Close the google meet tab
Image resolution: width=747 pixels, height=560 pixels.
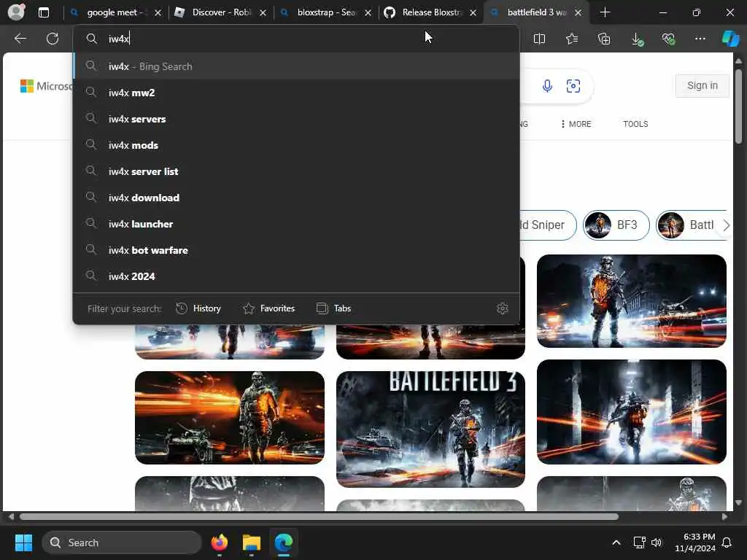click(x=158, y=13)
